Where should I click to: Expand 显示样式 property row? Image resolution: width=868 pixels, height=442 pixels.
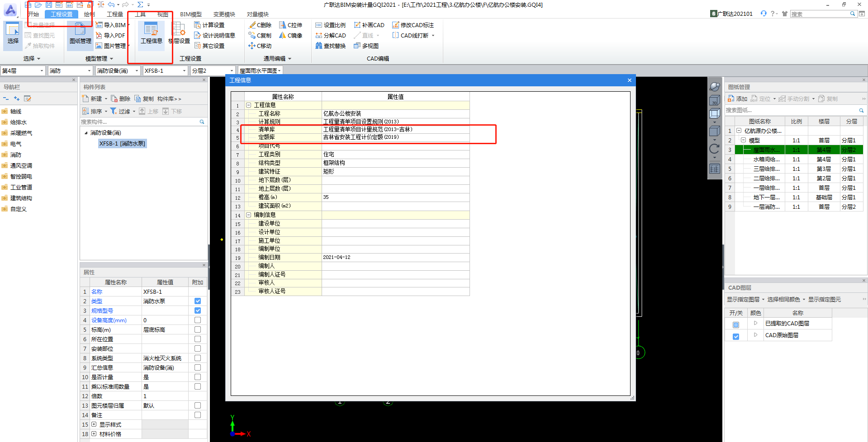(94, 424)
